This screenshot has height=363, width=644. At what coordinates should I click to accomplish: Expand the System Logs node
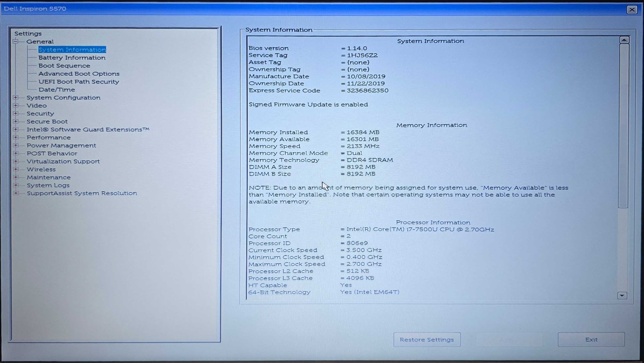click(x=15, y=185)
